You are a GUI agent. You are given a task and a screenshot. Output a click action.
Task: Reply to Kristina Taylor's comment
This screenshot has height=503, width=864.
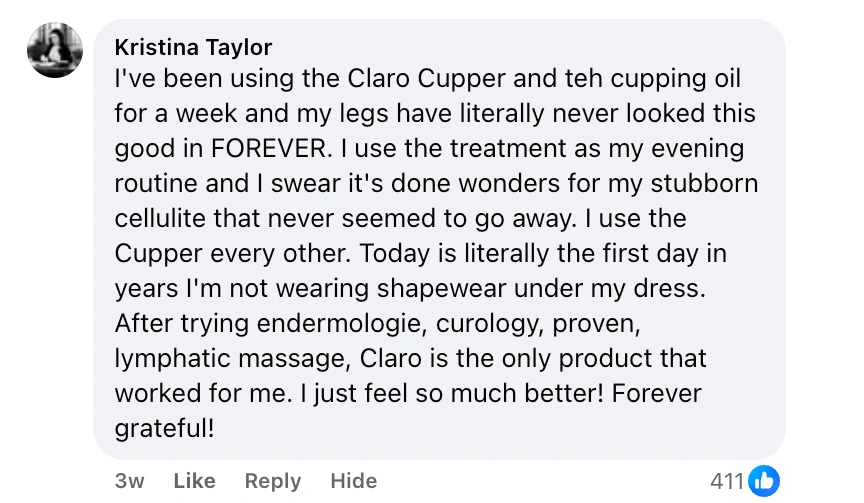[x=273, y=481]
